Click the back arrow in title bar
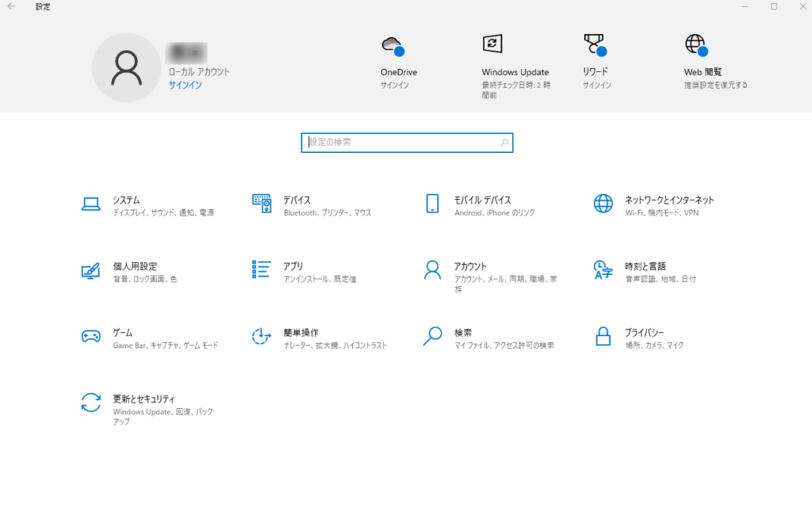Viewport: 812px width, 508px height. tap(11, 6)
